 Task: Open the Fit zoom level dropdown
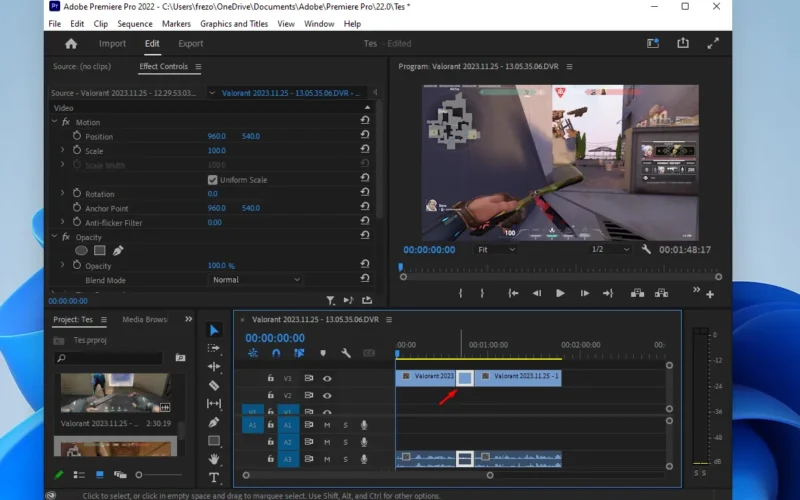(496, 249)
